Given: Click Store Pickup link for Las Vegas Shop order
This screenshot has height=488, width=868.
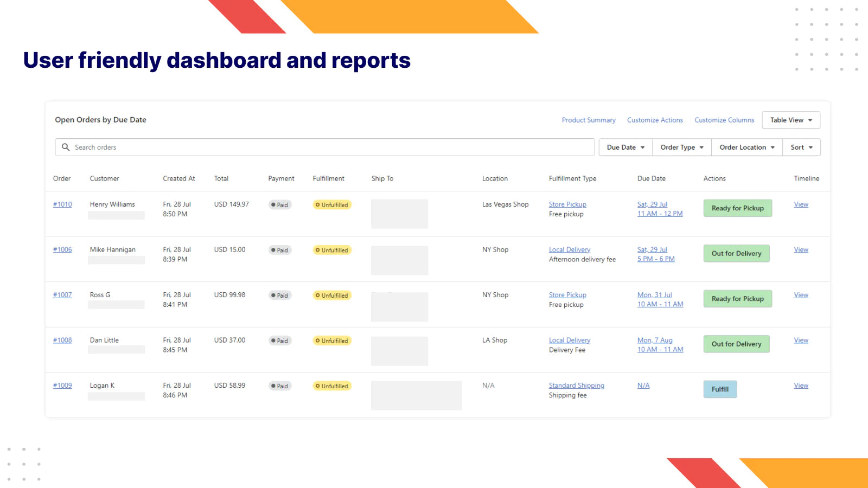Looking at the screenshot, I should (x=567, y=204).
